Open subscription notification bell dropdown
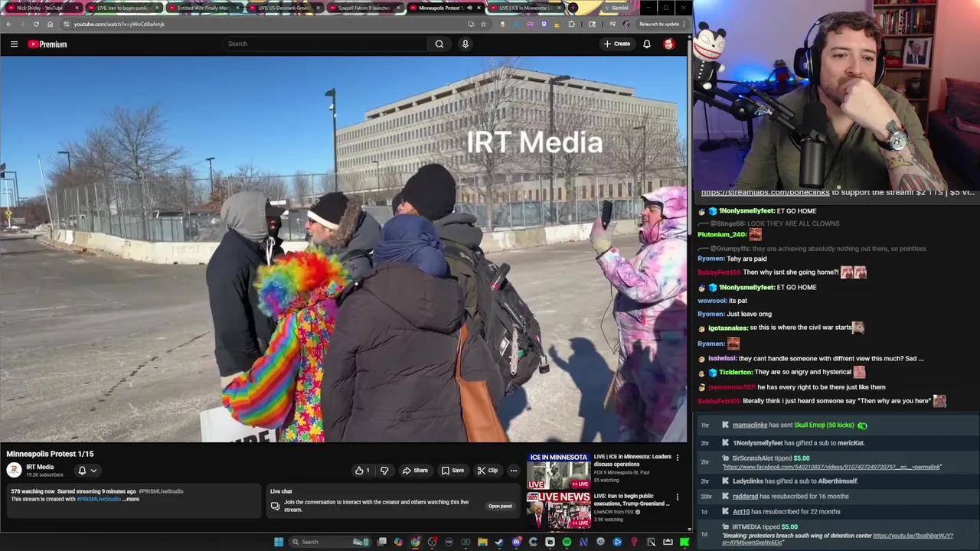Screen dimensions: 980x551 (87, 471)
